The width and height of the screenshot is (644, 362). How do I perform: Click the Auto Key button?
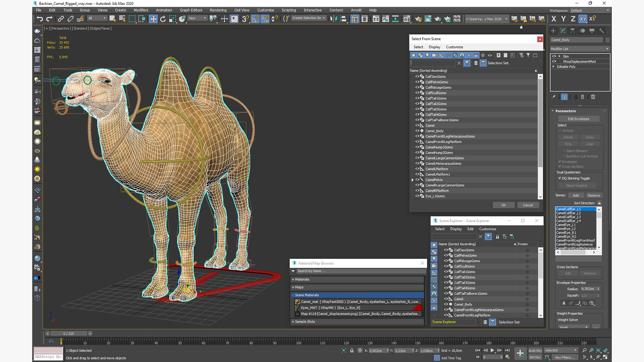click(535, 351)
